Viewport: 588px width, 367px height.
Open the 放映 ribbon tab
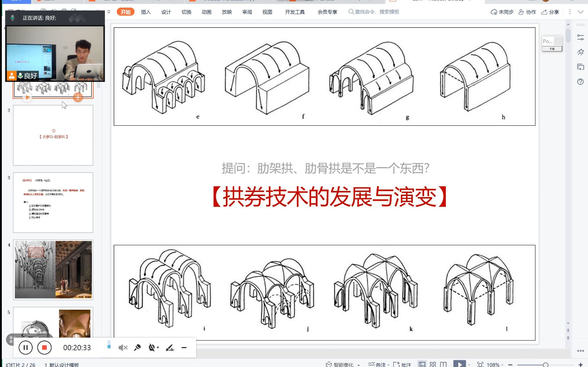pos(227,12)
